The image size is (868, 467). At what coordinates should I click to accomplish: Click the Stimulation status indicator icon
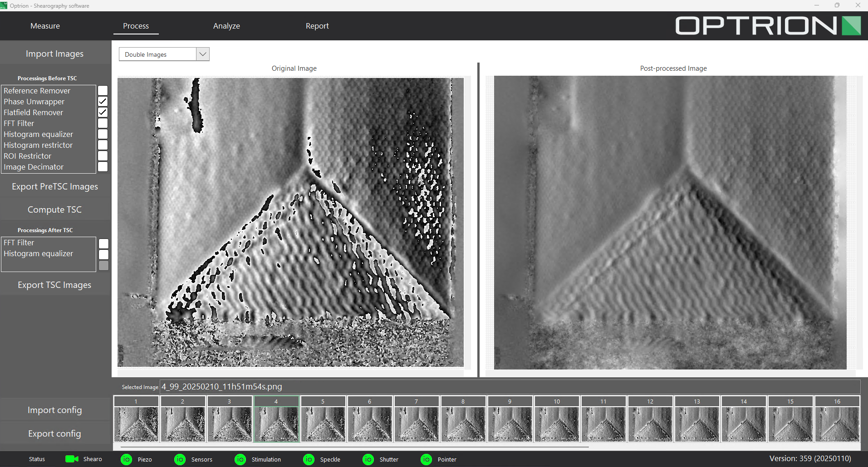point(240,459)
